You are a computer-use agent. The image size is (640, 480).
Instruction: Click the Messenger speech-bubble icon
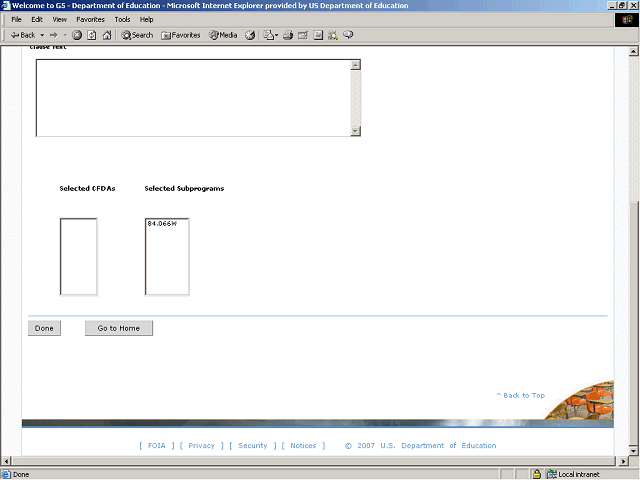coord(348,35)
